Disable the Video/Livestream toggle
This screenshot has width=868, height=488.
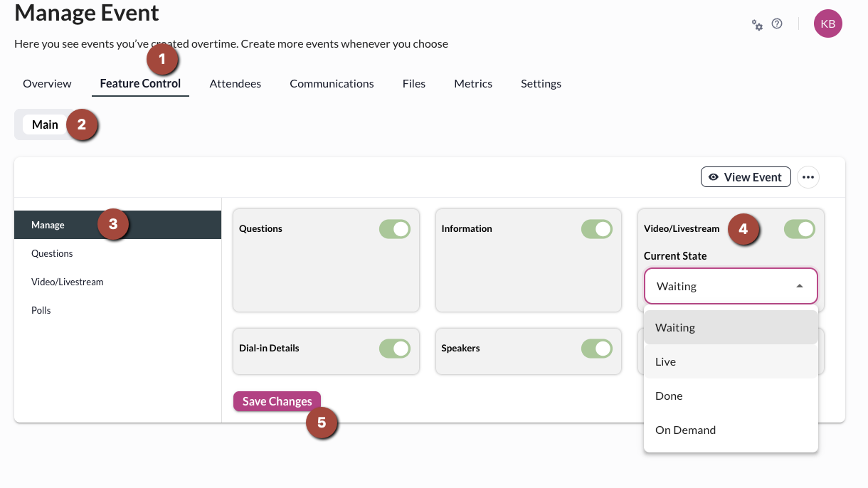(x=799, y=228)
